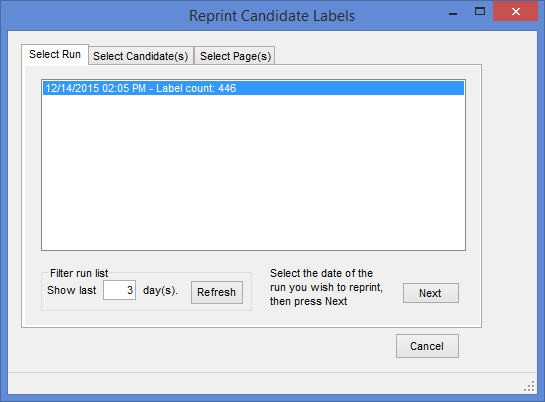Click the instruction text about pressing Next
The height and width of the screenshot is (402, 545).
coord(326,287)
